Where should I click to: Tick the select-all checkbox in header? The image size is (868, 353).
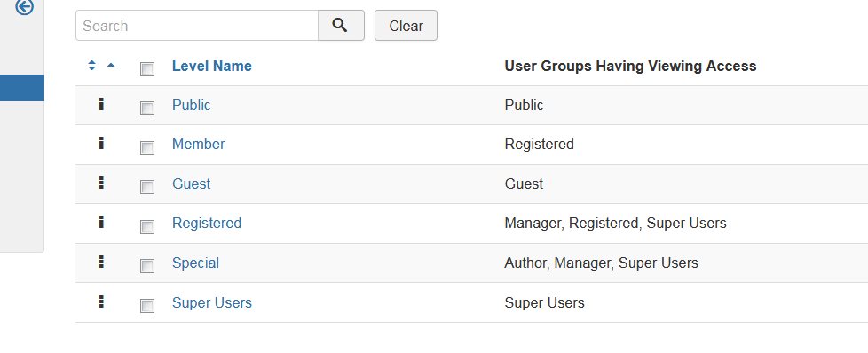147,69
